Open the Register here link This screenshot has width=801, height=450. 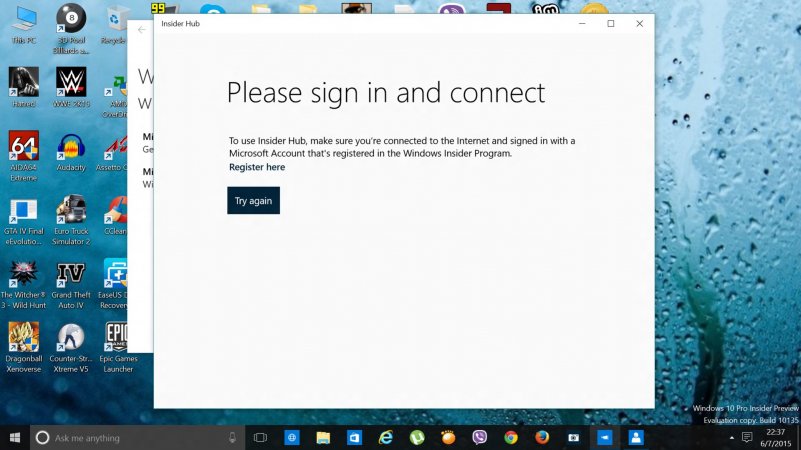257,167
